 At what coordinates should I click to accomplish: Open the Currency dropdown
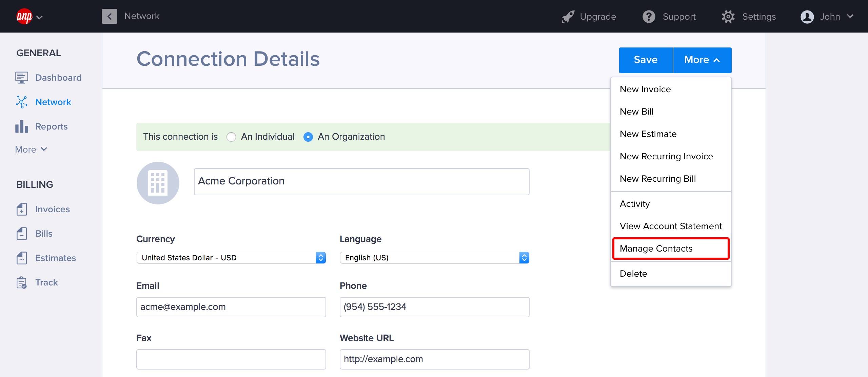tap(231, 258)
